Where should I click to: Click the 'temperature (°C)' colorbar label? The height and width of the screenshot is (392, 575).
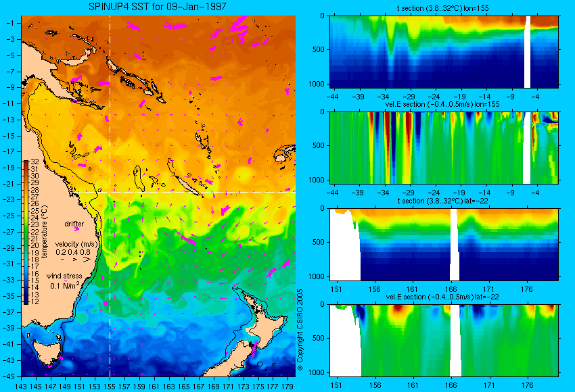(45, 232)
